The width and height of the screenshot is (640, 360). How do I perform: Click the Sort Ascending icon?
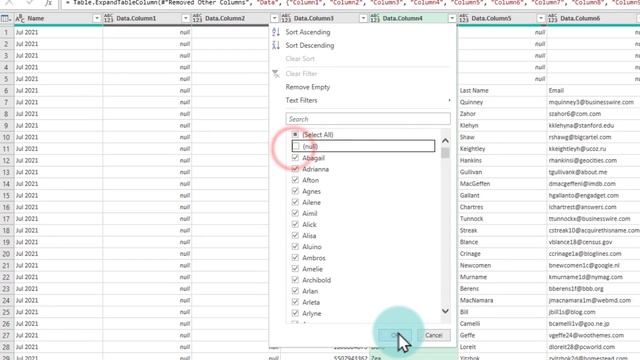tap(276, 32)
